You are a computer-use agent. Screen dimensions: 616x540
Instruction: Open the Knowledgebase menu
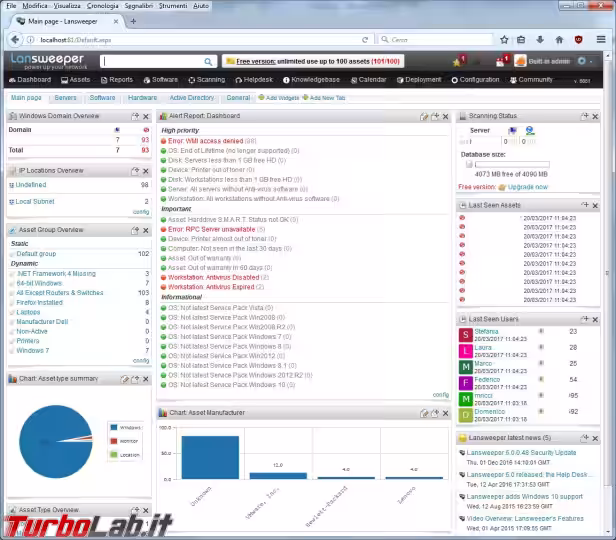[x=311, y=80]
